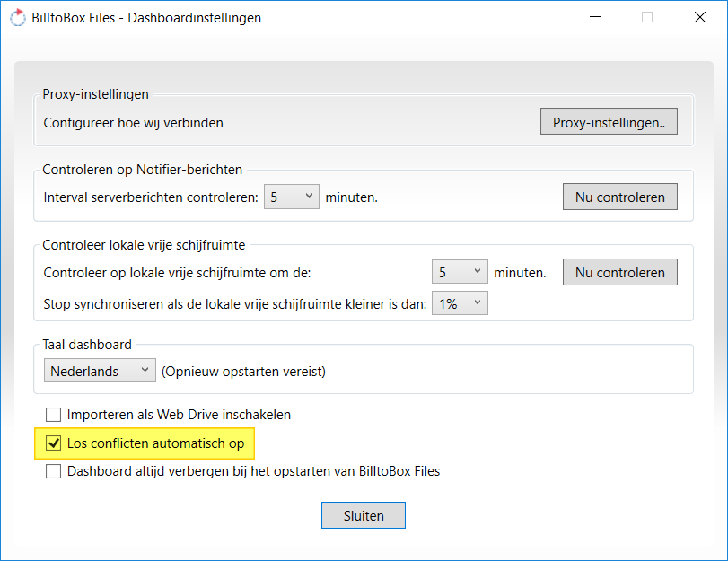Click the 'Interval serverberichten controleren:' label
This screenshot has width=728, height=561.
151,197
